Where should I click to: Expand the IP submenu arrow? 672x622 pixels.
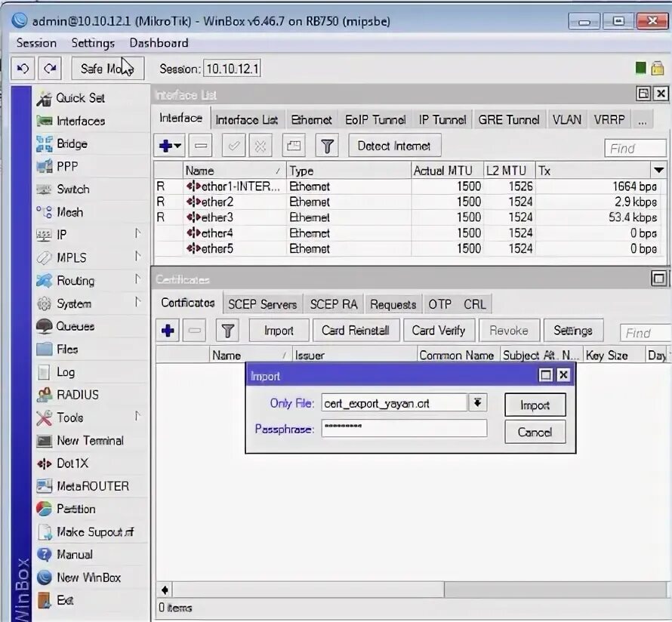(x=137, y=233)
